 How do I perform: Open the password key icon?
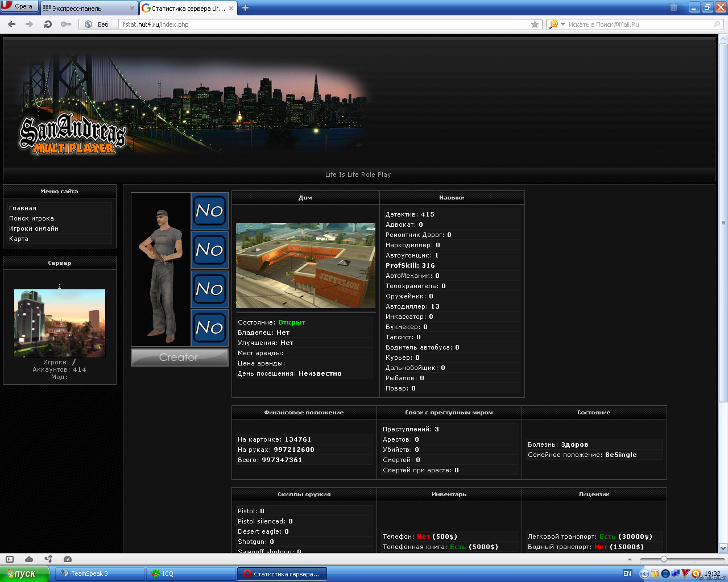[66, 24]
